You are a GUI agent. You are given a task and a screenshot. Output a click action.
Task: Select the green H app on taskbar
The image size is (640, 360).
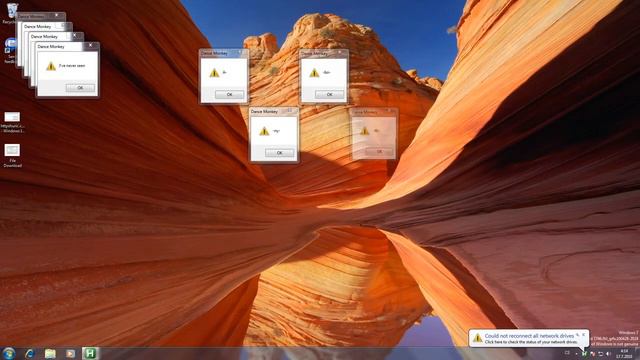tap(89, 353)
